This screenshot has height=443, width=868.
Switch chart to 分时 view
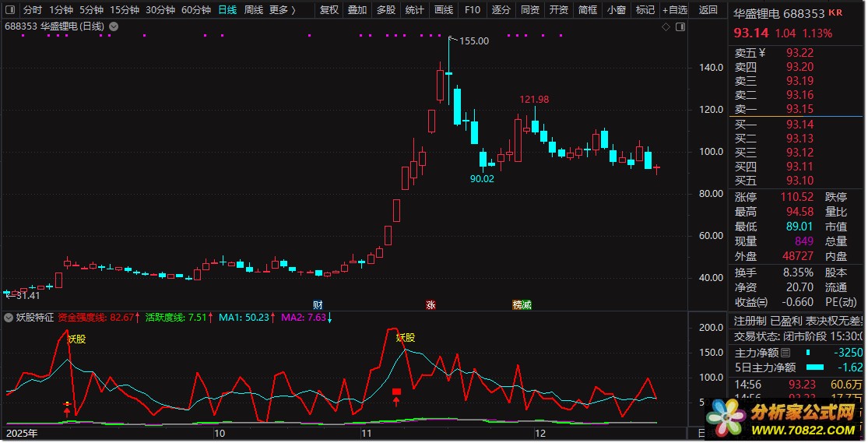tap(33, 10)
